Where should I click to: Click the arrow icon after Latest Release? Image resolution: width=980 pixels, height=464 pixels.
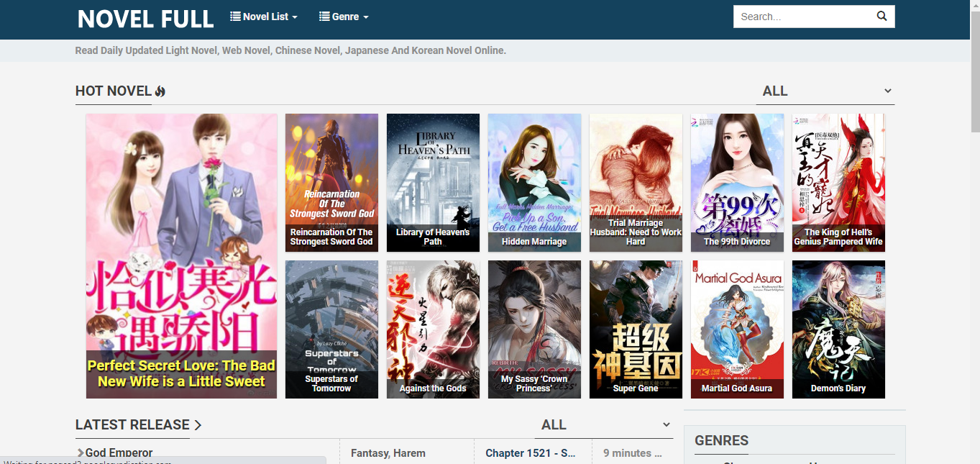click(198, 425)
